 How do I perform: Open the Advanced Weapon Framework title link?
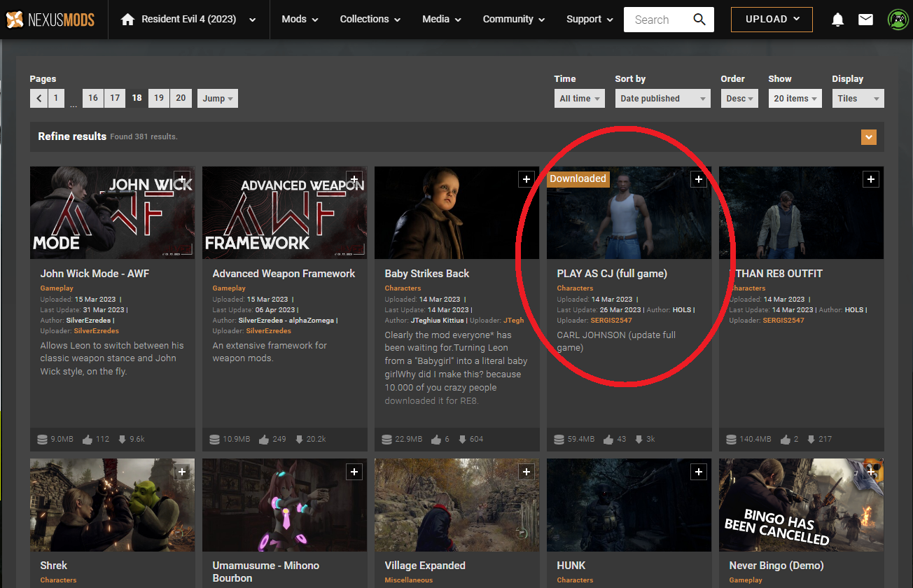point(284,274)
